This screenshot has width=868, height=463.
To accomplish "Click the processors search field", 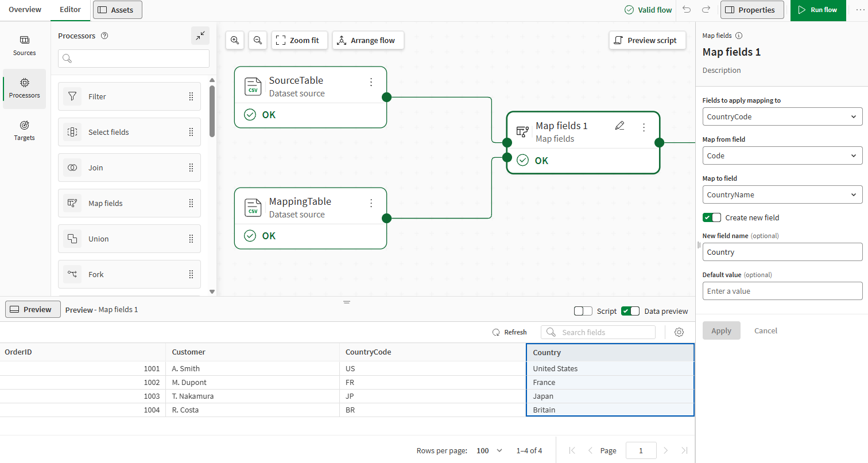I will [133, 59].
